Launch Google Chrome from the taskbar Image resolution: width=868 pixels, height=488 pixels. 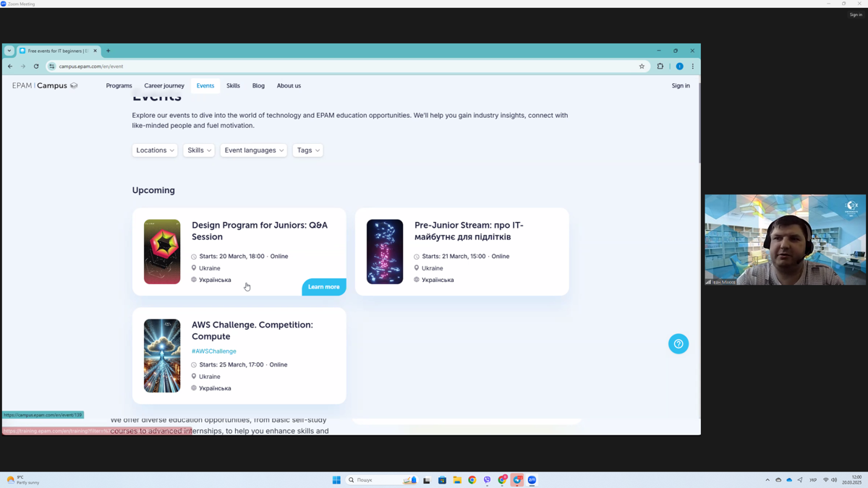472,480
